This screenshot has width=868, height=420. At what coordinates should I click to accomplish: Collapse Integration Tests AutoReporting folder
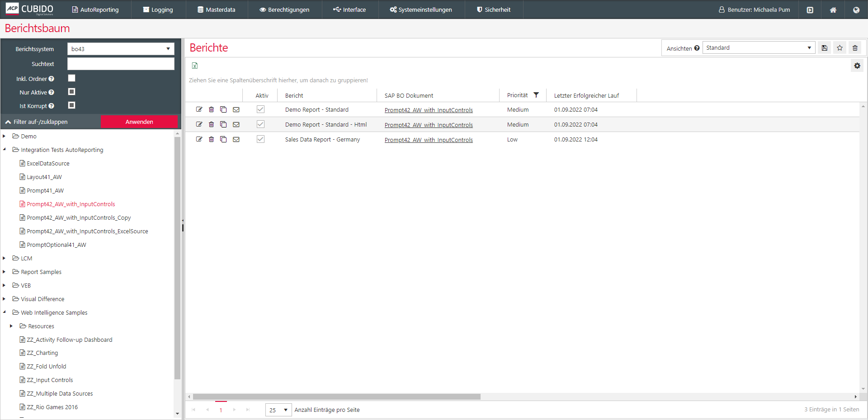coord(4,150)
